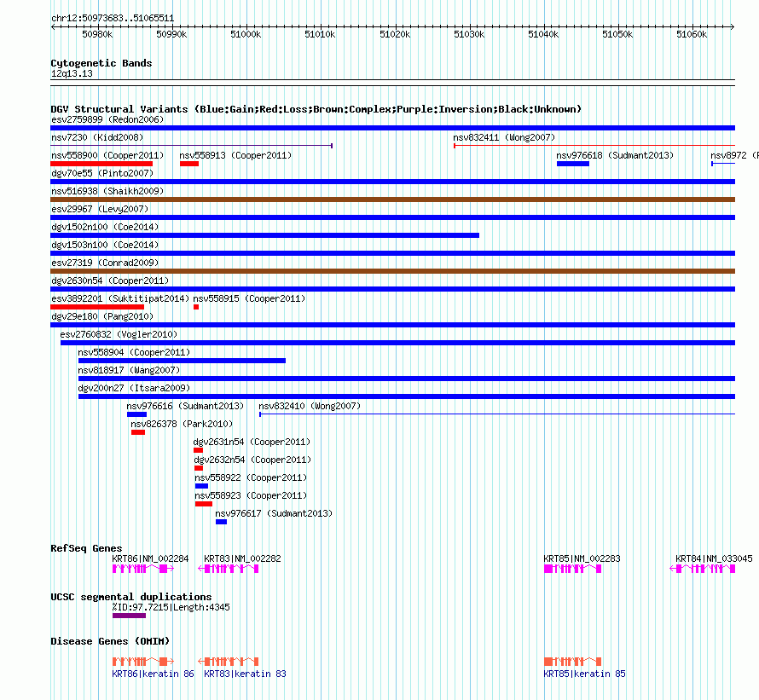Click the KRT85|NM_002283 RefSeq gene glyph

pyautogui.click(x=572, y=569)
